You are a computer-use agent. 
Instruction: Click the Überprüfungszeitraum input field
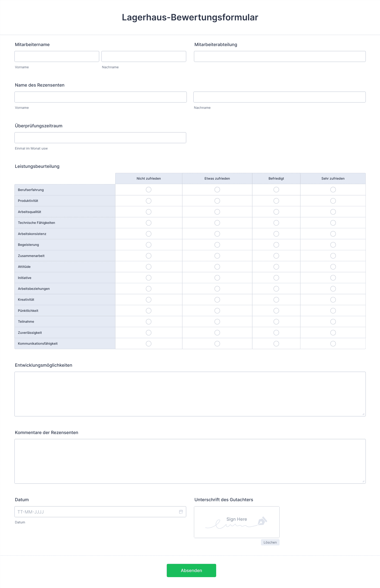(x=100, y=138)
